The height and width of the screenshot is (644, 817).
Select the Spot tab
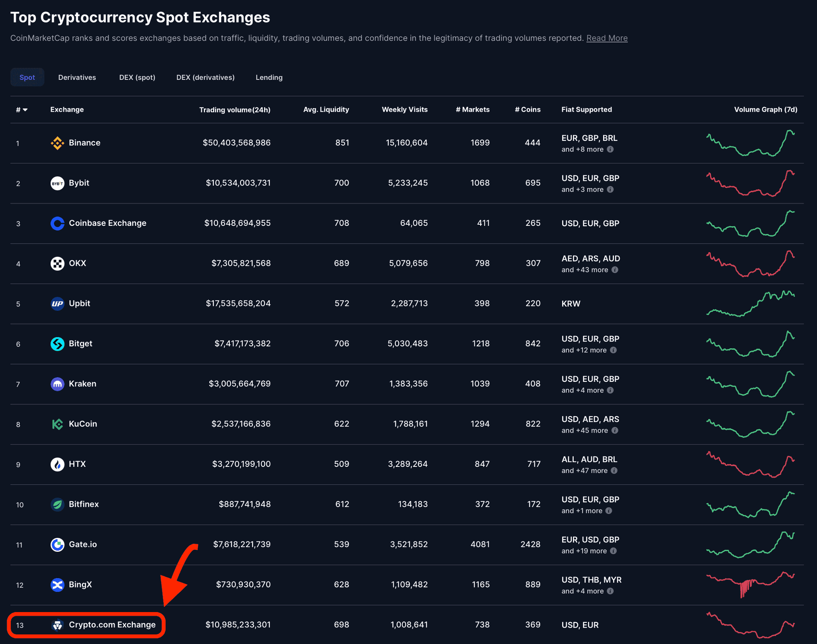click(27, 77)
